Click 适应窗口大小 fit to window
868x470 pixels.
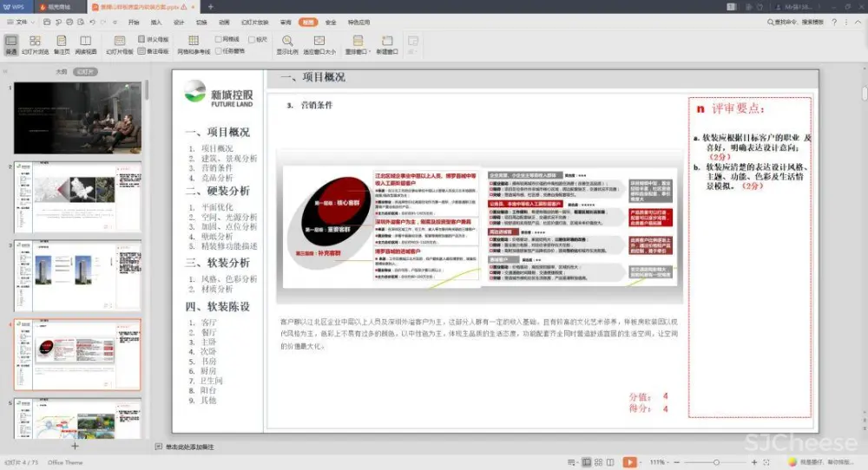[x=319, y=44]
